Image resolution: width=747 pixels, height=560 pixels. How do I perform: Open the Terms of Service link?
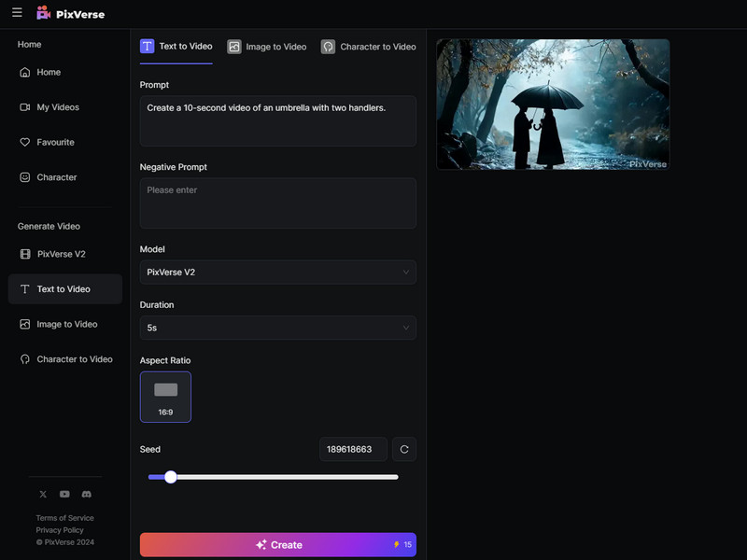tap(64, 517)
